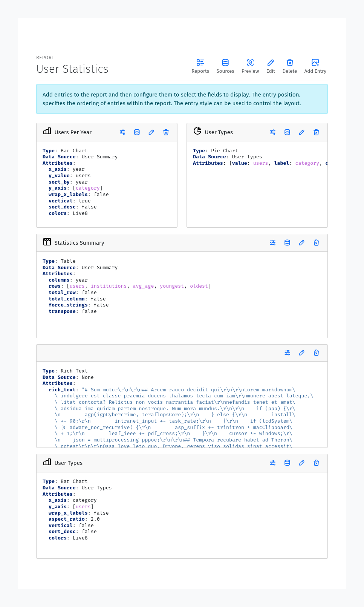364x607 pixels.
Task: Click the institutions value in rows
Action: [x=109, y=286]
